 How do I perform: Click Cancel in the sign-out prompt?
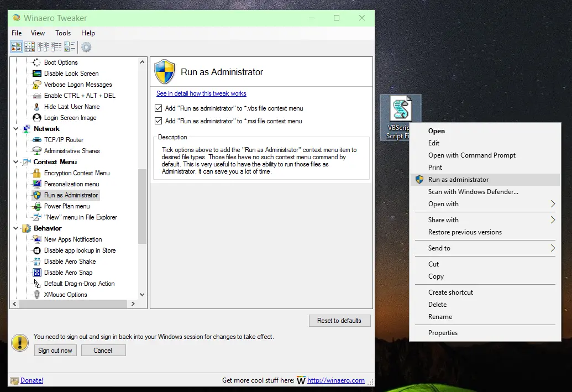103,351
